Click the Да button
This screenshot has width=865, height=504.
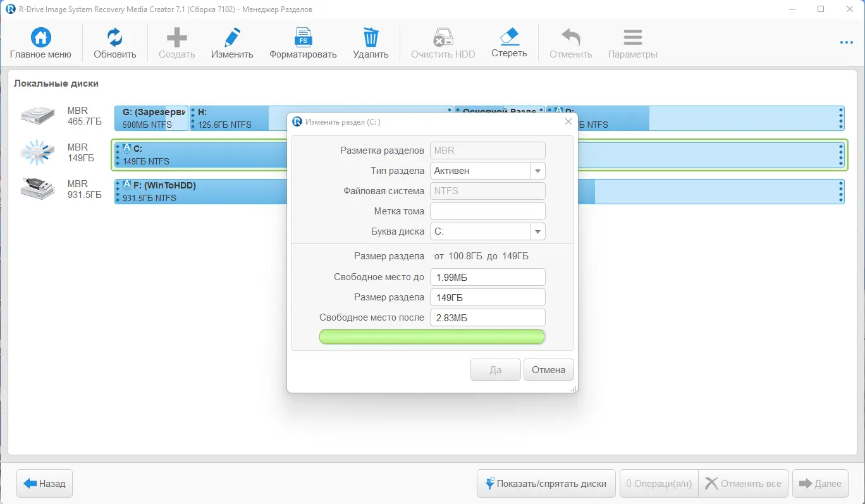pyautogui.click(x=496, y=370)
